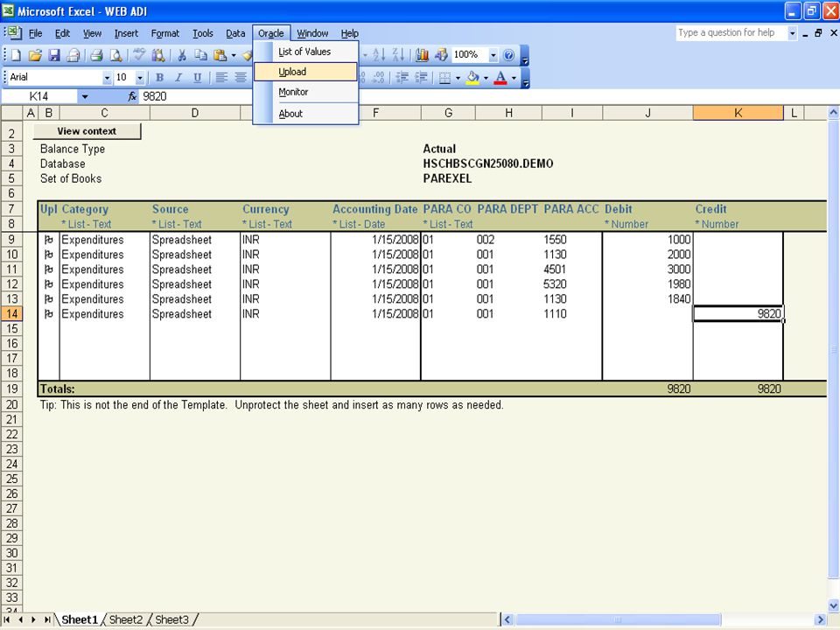Open the Edit menu
This screenshot has height=630, width=840.
click(x=62, y=33)
